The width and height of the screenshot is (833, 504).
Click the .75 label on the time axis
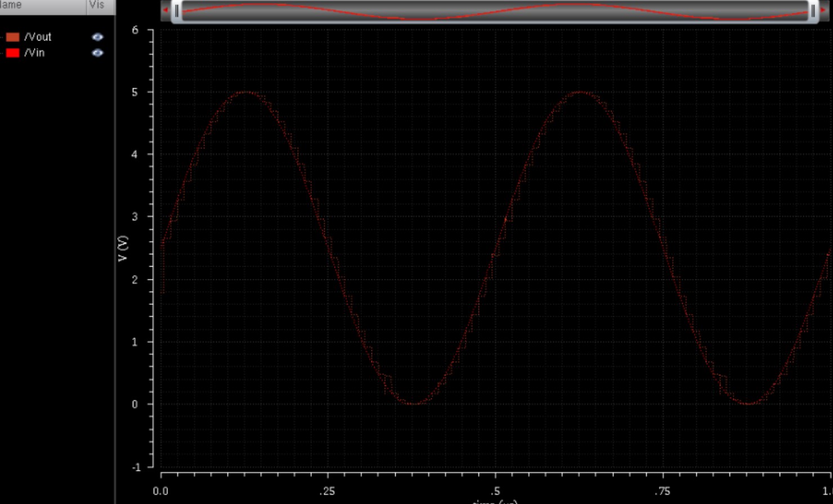click(x=662, y=491)
